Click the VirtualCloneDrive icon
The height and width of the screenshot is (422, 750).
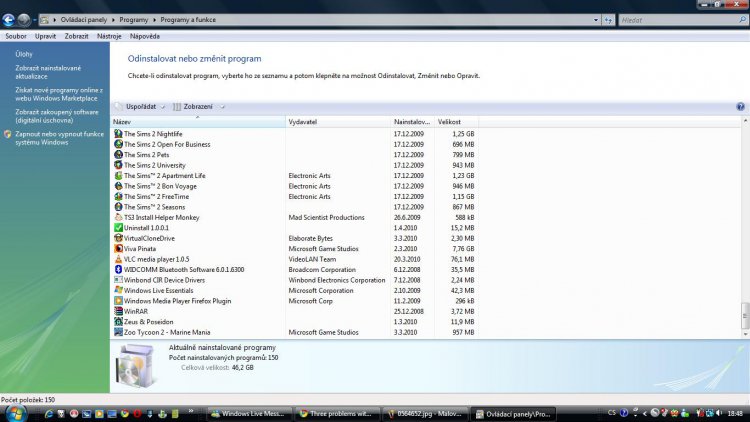tap(118, 238)
